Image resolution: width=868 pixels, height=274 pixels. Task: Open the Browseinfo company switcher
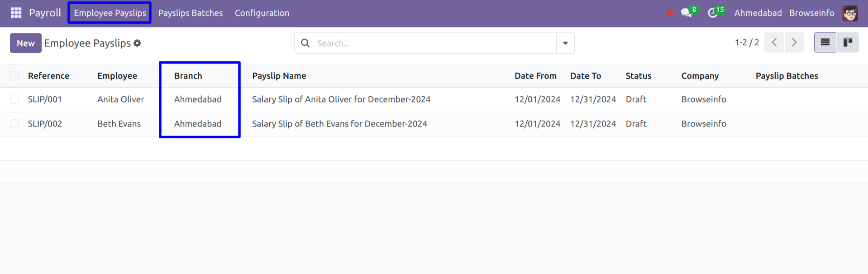[x=811, y=13]
